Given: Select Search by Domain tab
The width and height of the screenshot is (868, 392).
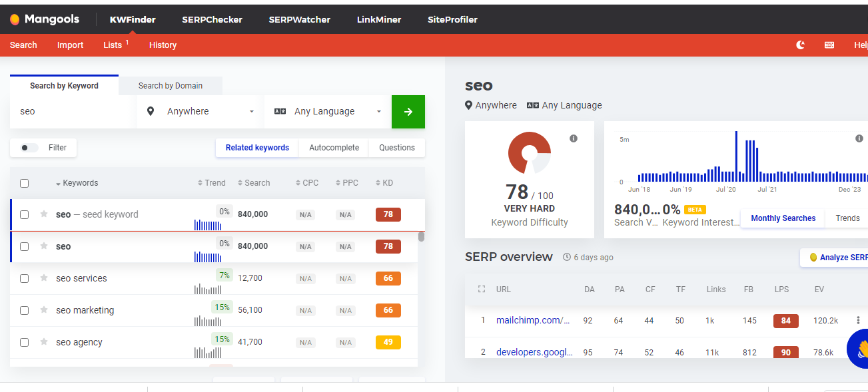Looking at the screenshot, I should point(170,86).
